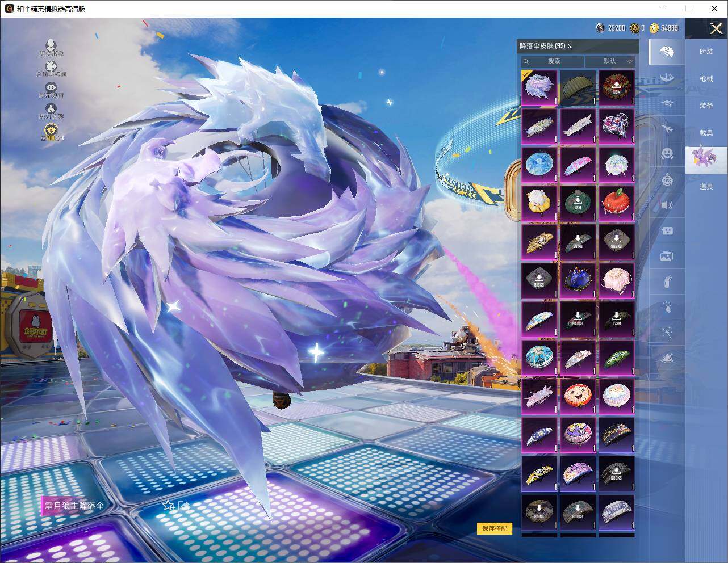
Task: Select the winged pony tab thumbnail
Action: click(706, 159)
